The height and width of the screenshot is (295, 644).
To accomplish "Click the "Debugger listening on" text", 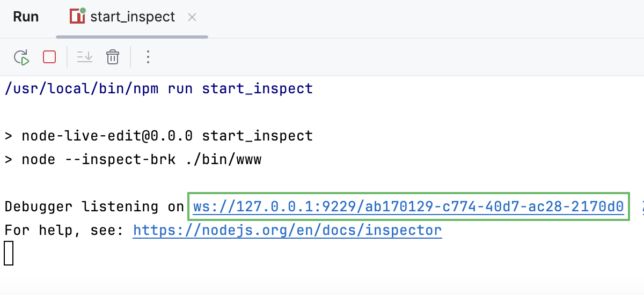I will point(94,206).
